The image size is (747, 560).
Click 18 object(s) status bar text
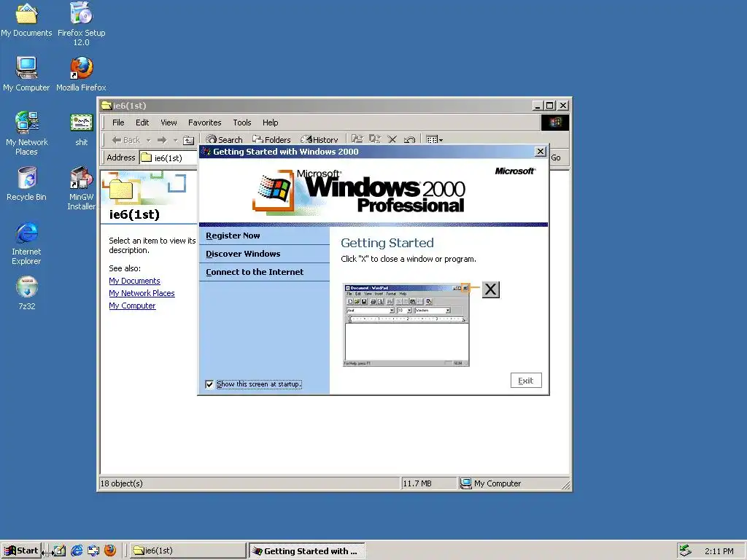pos(122,483)
